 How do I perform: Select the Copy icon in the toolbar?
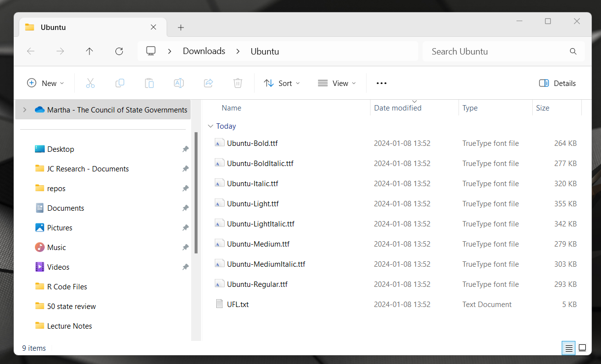pyautogui.click(x=120, y=83)
